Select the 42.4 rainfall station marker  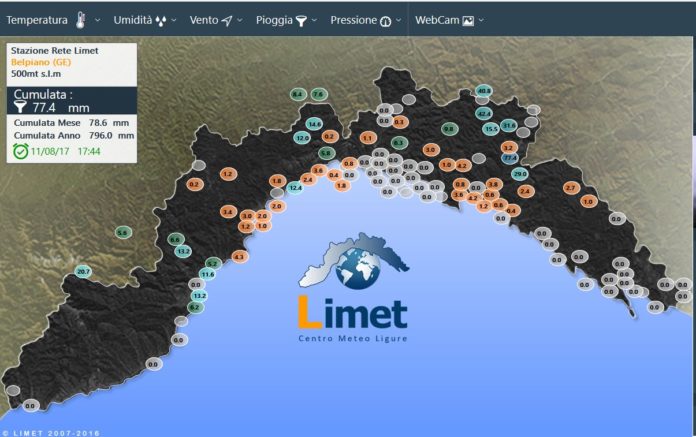(483, 114)
